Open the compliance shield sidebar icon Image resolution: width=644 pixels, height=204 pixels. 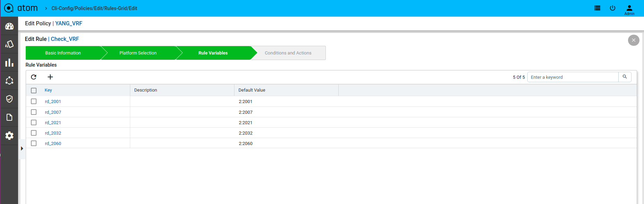coord(9,99)
